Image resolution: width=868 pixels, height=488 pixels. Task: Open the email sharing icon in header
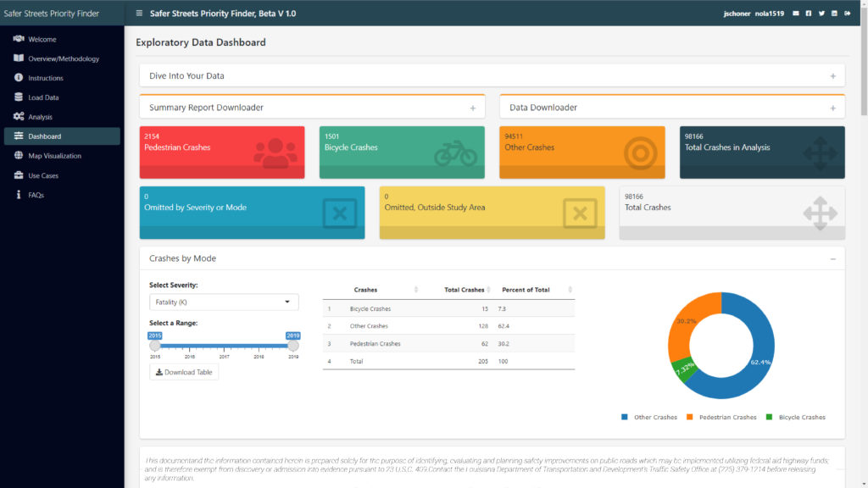pyautogui.click(x=796, y=14)
